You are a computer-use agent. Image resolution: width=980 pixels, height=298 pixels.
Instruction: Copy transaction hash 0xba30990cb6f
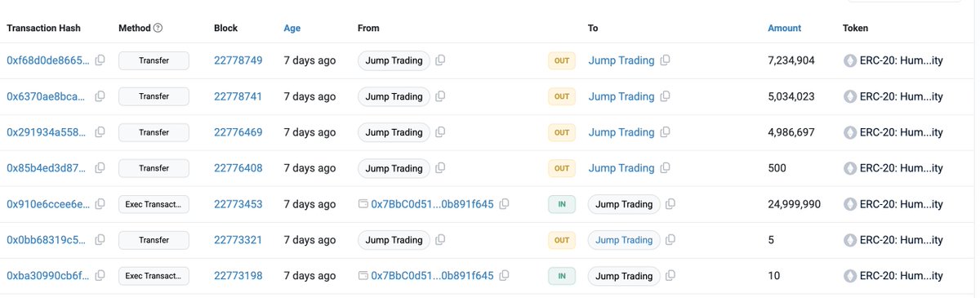click(100, 276)
